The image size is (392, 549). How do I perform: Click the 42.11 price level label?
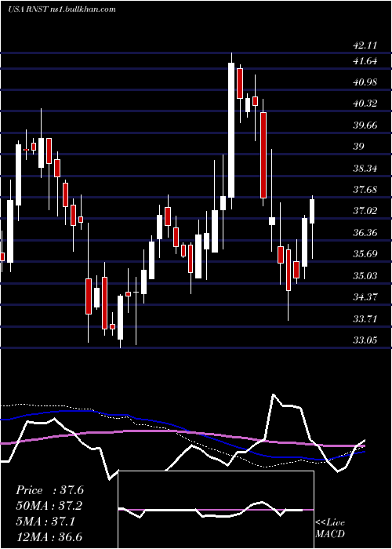click(365, 45)
